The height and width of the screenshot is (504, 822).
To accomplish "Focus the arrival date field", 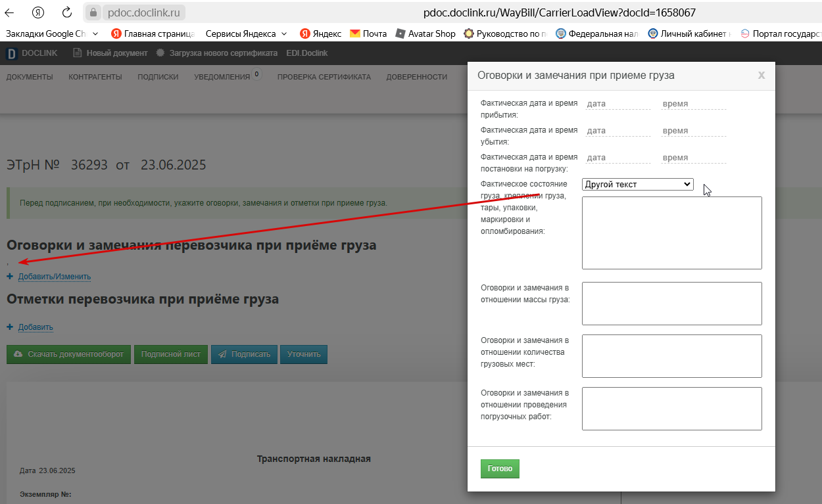I will pyautogui.click(x=617, y=104).
